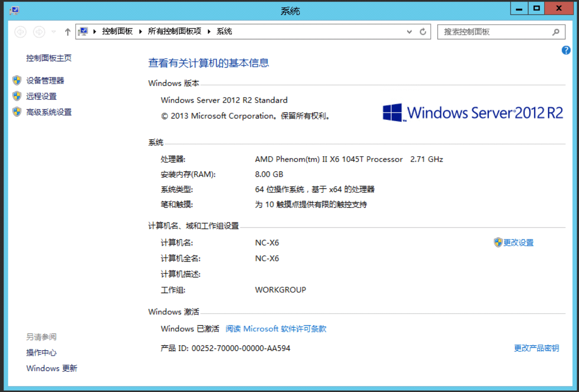Click the © 2013 Microsoft Corporation copyright text
The height and width of the screenshot is (392, 579).
(x=246, y=116)
